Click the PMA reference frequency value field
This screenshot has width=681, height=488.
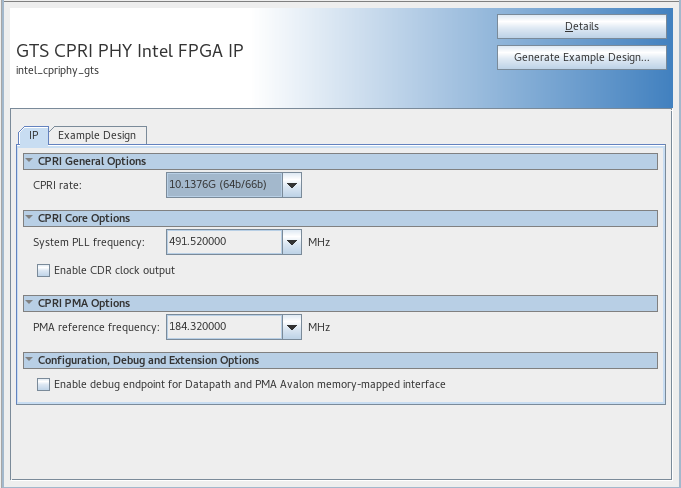pos(223,327)
